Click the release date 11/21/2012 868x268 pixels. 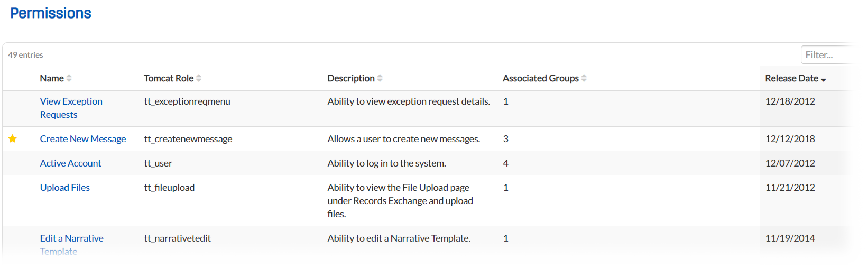(x=790, y=188)
